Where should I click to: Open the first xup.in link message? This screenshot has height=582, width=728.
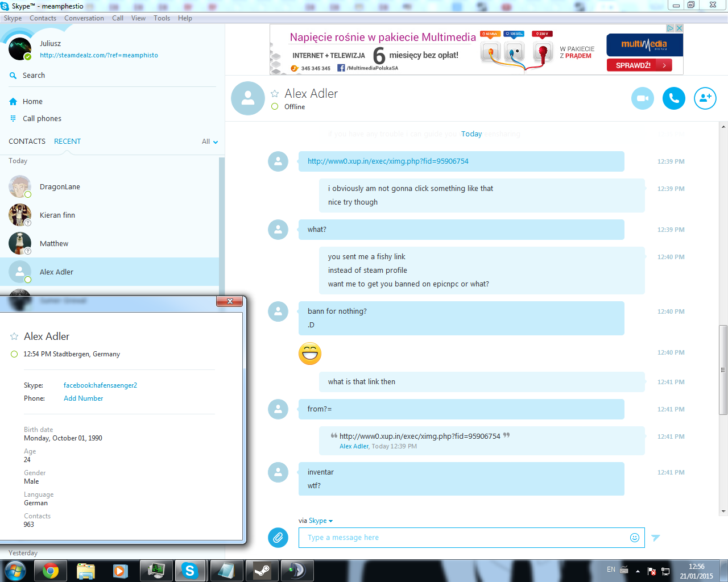click(388, 161)
